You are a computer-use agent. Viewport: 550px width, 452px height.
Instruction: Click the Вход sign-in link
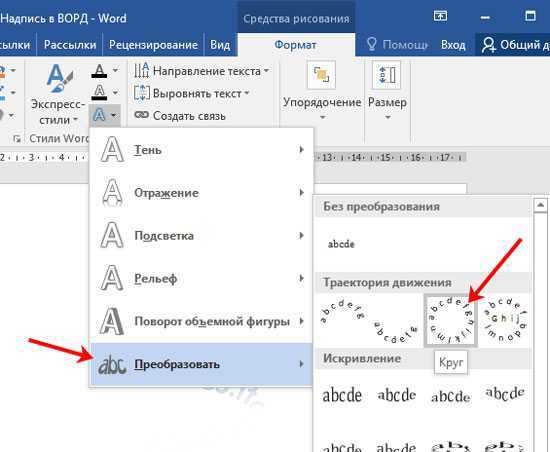pos(453,45)
